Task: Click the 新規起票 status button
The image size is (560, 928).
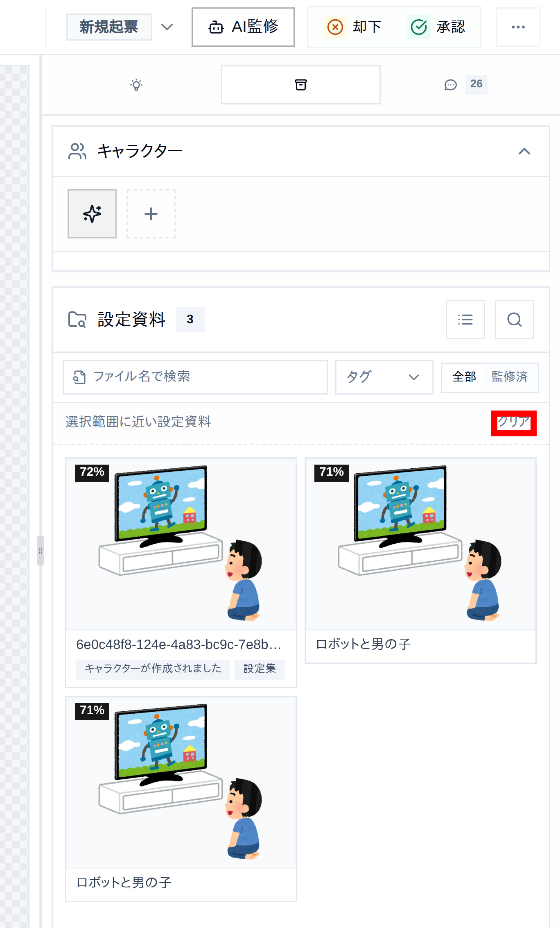Action: click(109, 27)
